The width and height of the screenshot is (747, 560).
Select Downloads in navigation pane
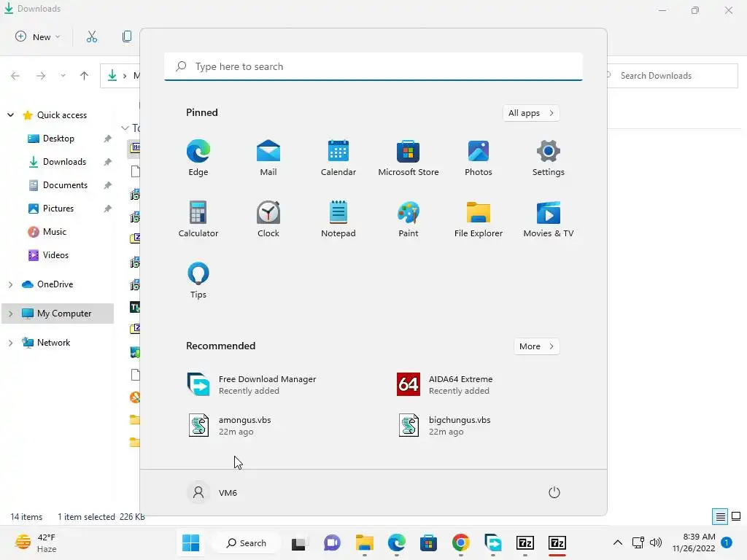click(64, 162)
